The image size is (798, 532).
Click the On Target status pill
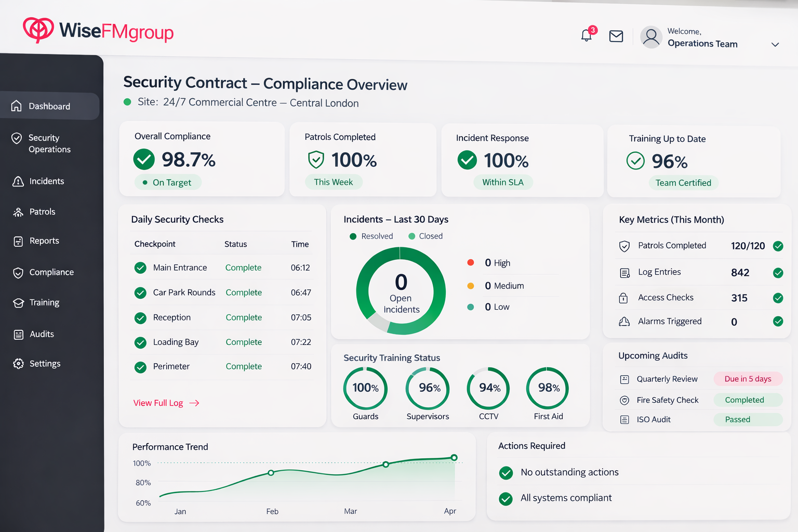pos(168,182)
